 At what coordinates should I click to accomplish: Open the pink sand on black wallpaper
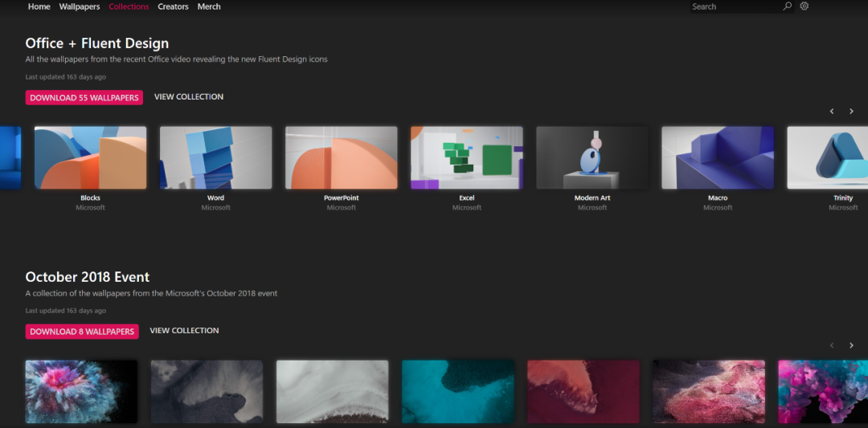click(709, 392)
